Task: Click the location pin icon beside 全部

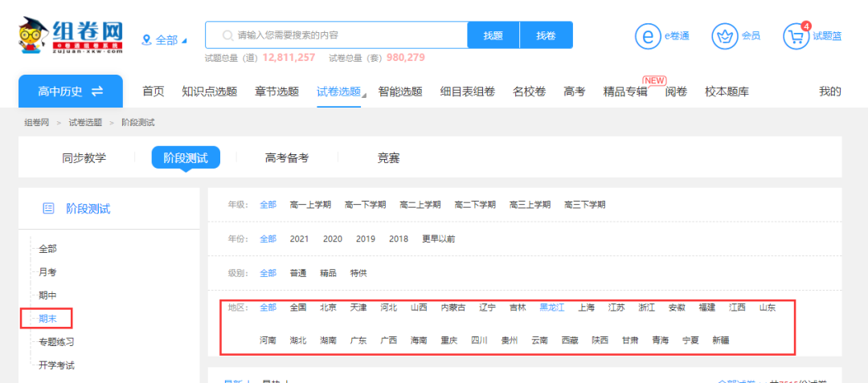Action: tap(147, 40)
